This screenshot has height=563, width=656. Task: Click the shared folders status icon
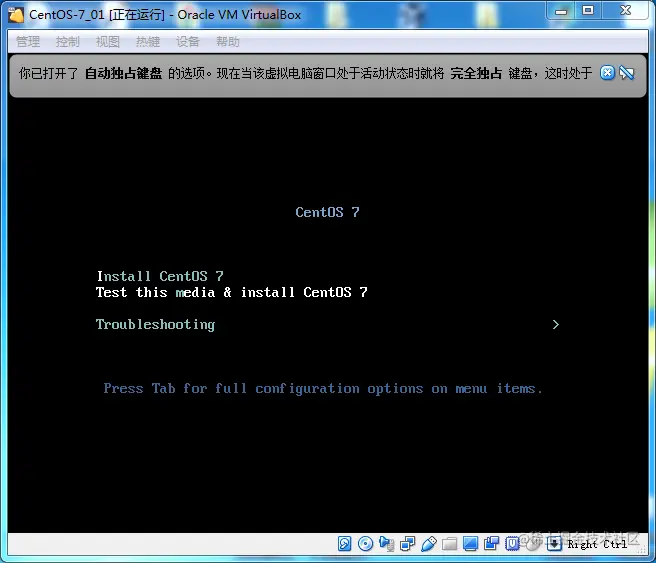450,544
